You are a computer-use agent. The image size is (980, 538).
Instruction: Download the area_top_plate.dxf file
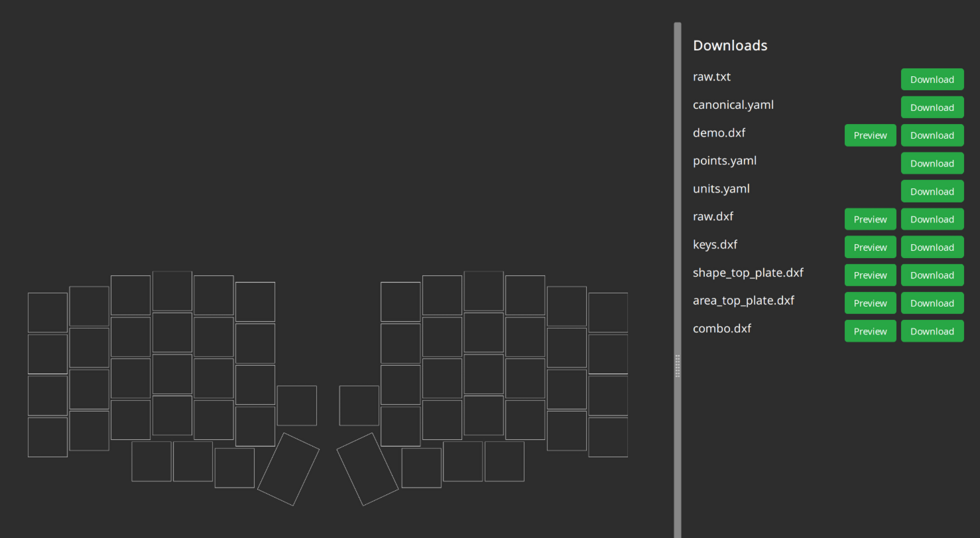(x=932, y=303)
